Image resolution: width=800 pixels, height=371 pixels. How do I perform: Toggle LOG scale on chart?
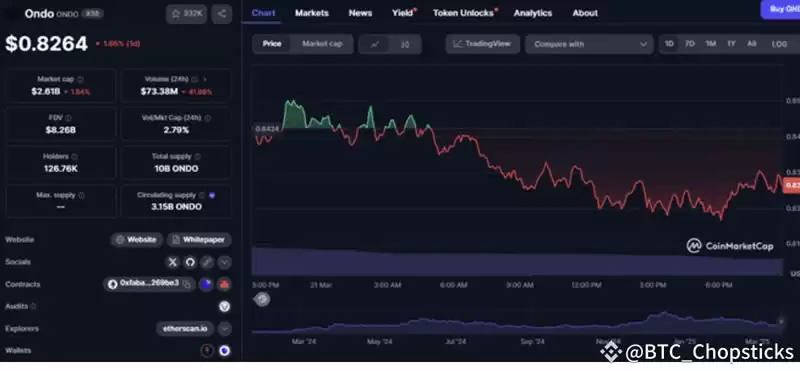[779, 44]
